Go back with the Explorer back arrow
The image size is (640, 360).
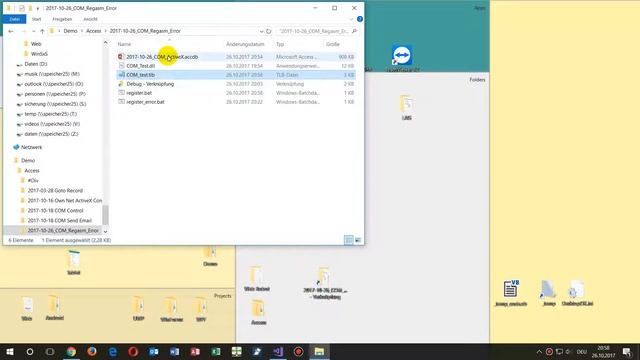[11, 31]
